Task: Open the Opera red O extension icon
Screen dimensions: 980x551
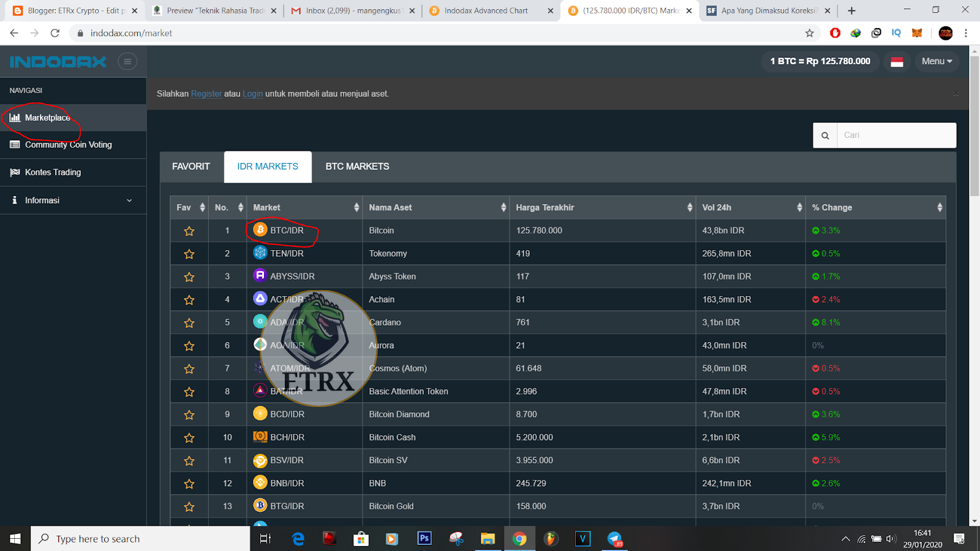Action: tap(835, 33)
